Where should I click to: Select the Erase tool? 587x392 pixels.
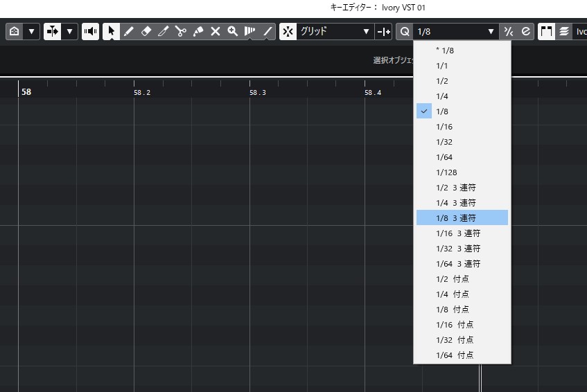(146, 31)
